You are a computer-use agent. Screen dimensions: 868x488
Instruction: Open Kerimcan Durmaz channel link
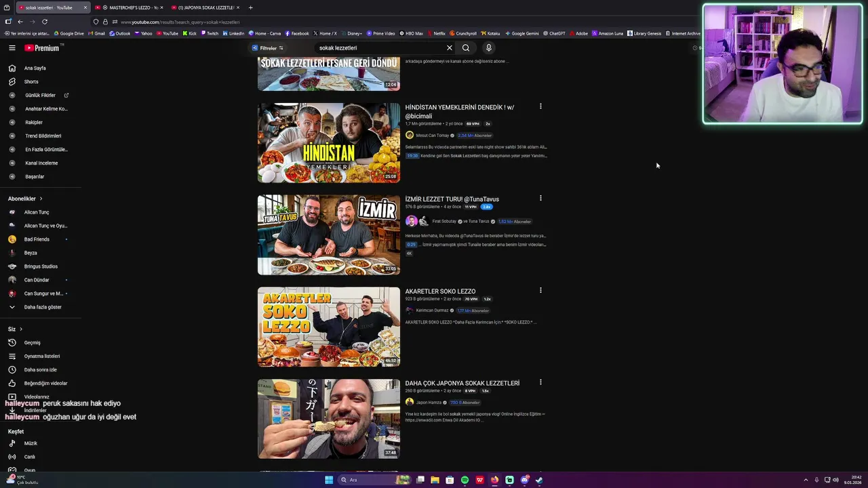[x=432, y=310]
